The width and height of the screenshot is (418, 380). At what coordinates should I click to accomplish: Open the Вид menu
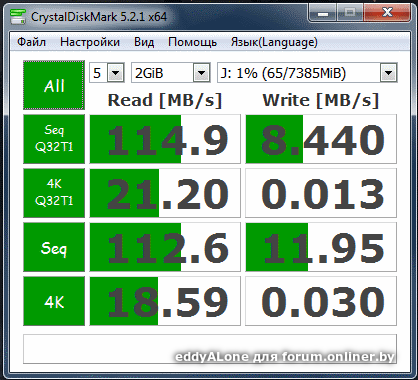[144, 42]
